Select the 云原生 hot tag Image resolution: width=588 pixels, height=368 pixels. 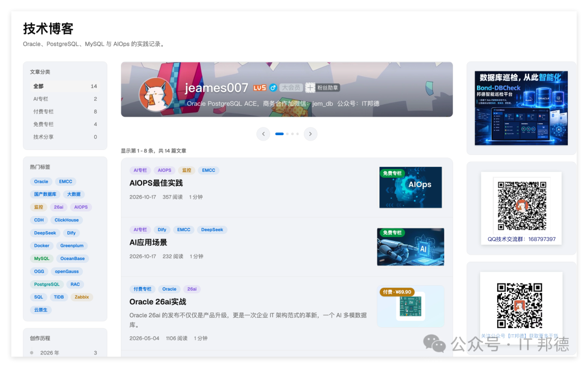[x=41, y=310]
